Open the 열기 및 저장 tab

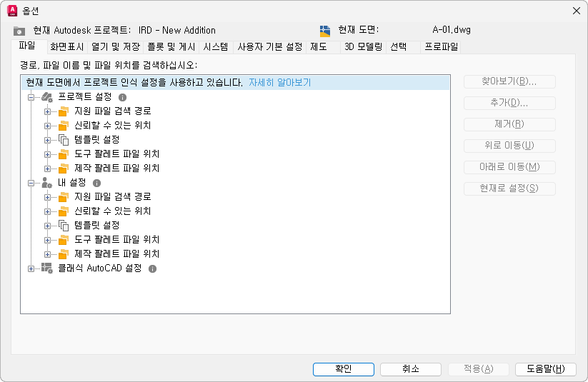coord(116,47)
